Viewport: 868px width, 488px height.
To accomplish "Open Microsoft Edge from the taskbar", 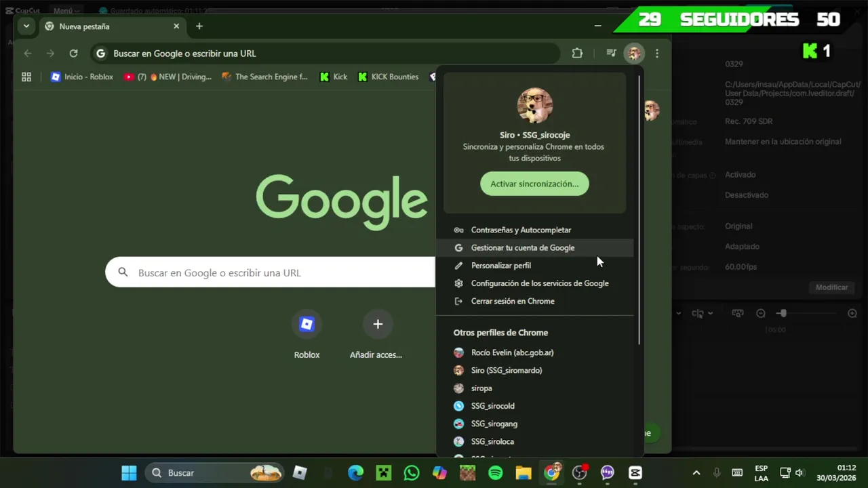I will click(355, 472).
